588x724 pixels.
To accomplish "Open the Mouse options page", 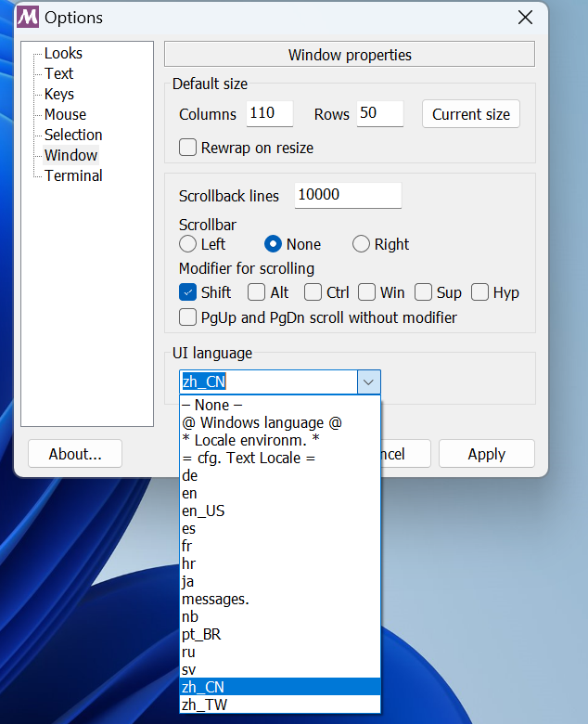I will coord(65,114).
